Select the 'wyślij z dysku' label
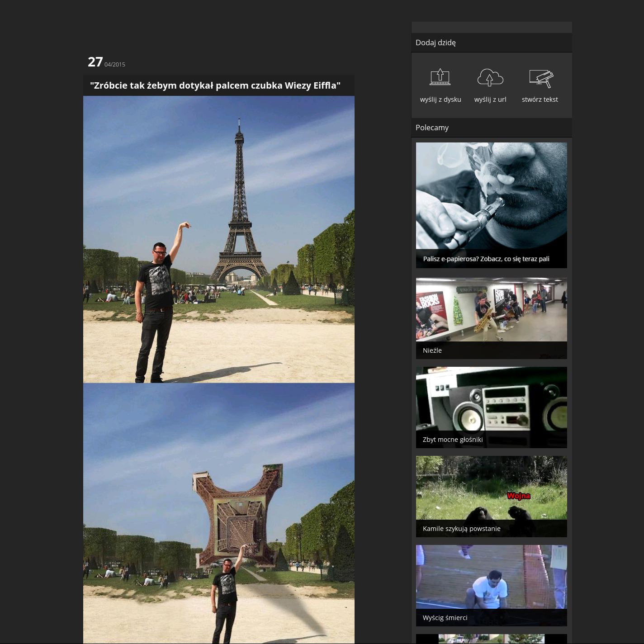The image size is (644, 644). tap(440, 99)
